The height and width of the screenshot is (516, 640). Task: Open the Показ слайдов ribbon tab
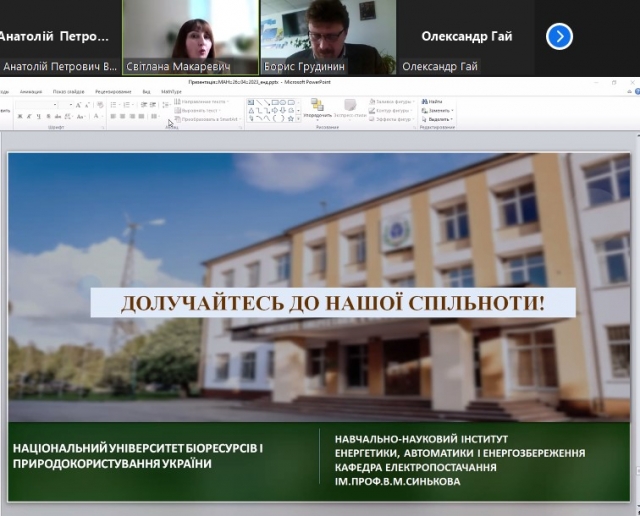point(69,92)
